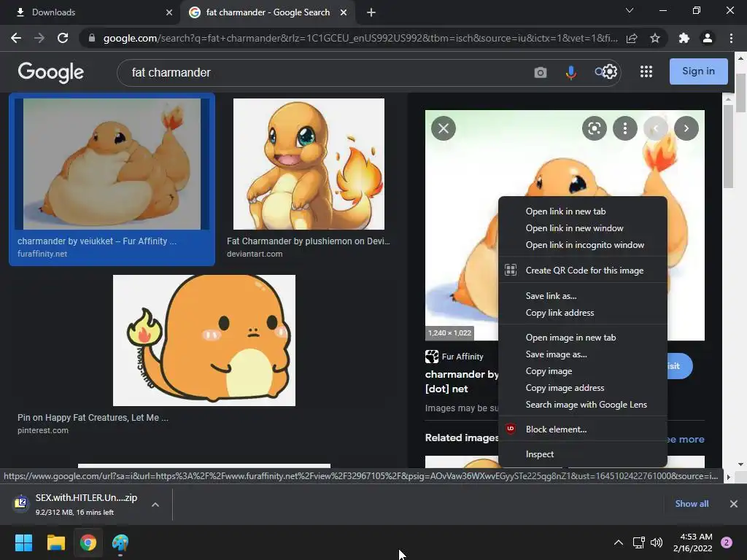Image resolution: width=747 pixels, height=560 pixels.
Task: Close the image preview panel
Action: coord(444,128)
